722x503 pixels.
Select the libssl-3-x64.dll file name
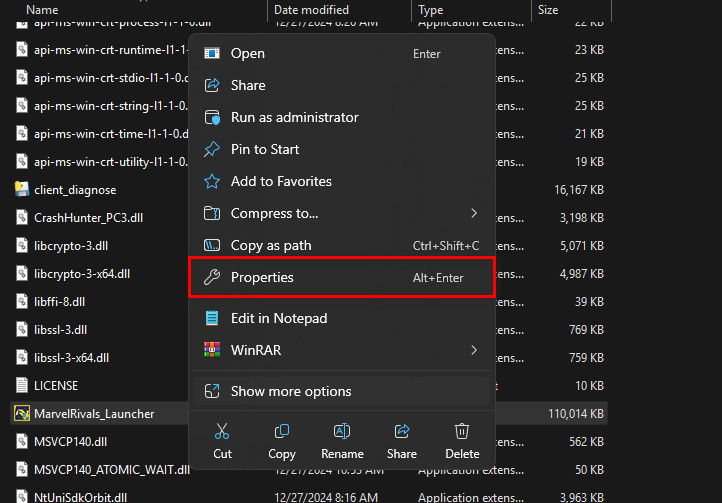point(71,358)
